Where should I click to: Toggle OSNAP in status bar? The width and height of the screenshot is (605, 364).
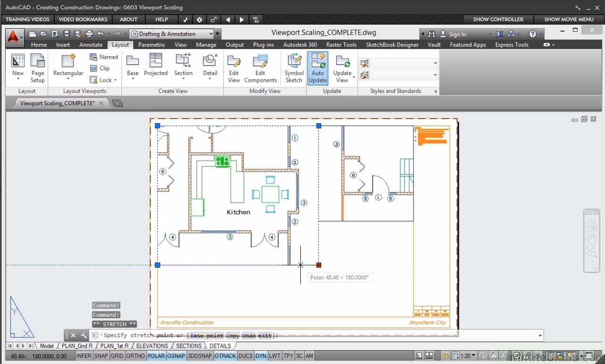click(176, 356)
